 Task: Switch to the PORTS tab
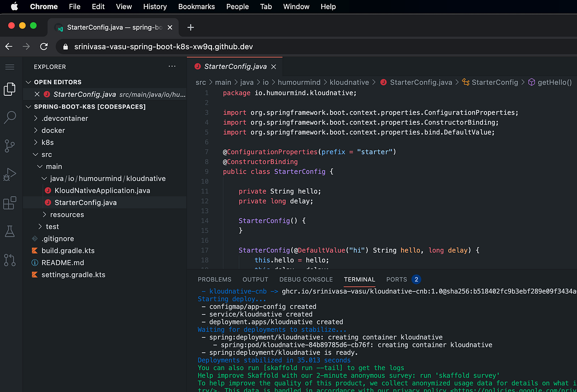point(396,279)
